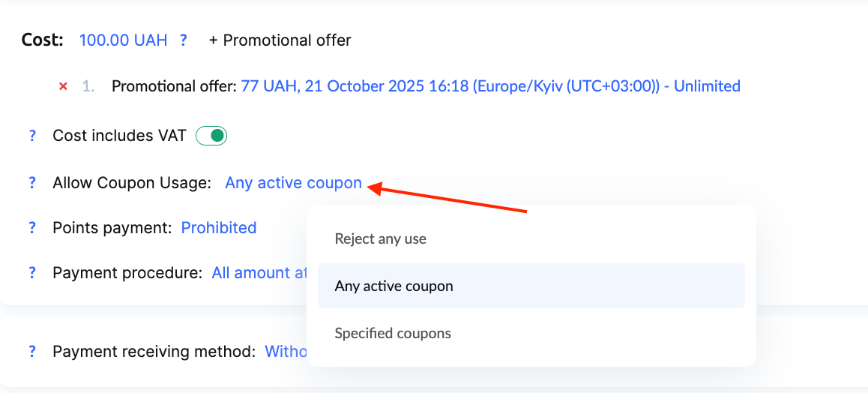Open Points payment Prohibited dropdown

pyautogui.click(x=219, y=228)
